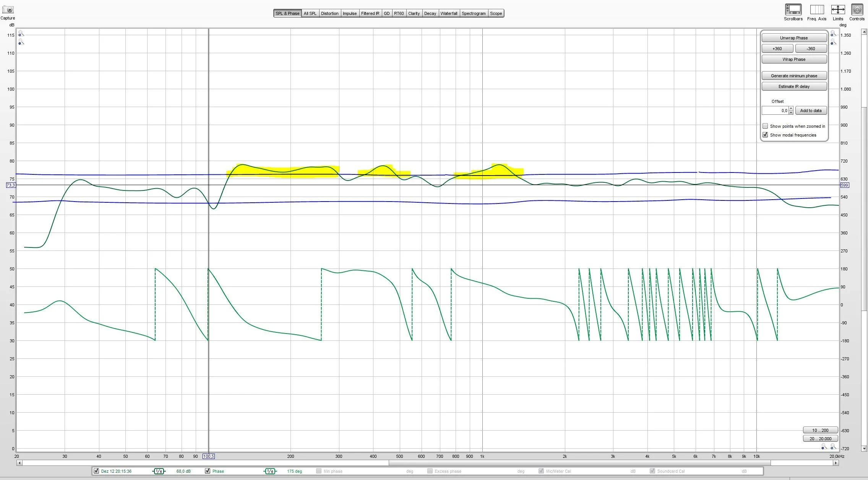Click the Wrap Phase button

[x=794, y=59]
